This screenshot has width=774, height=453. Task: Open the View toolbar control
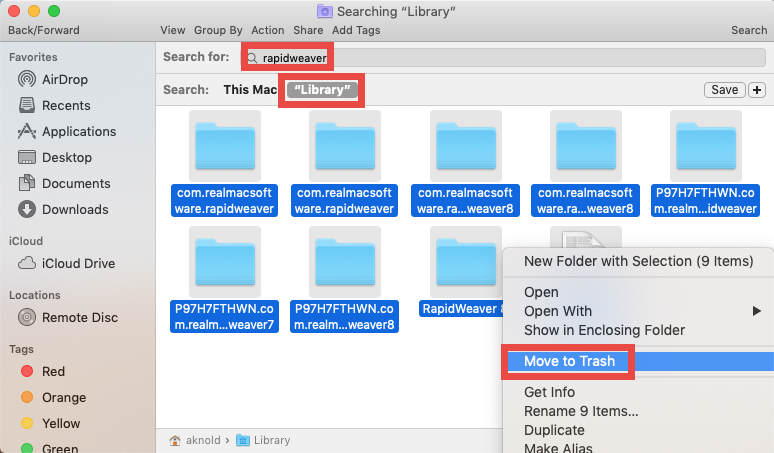click(173, 31)
